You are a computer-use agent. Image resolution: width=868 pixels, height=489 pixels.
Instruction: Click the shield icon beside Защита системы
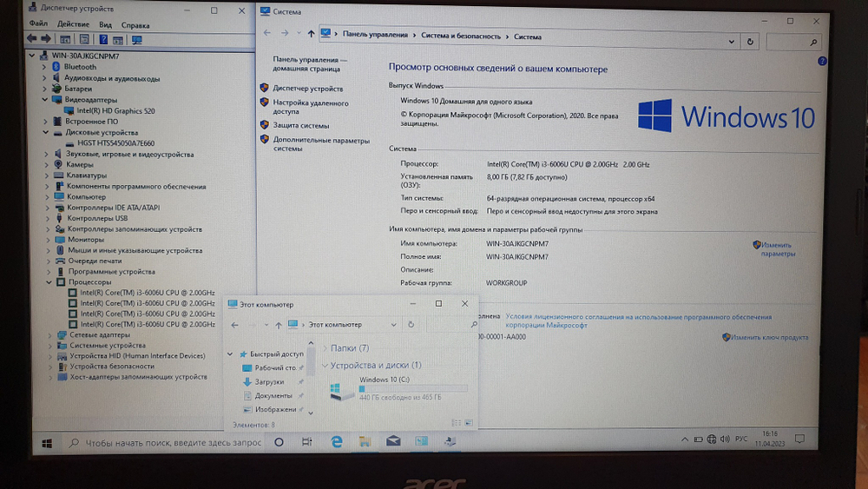coord(265,125)
